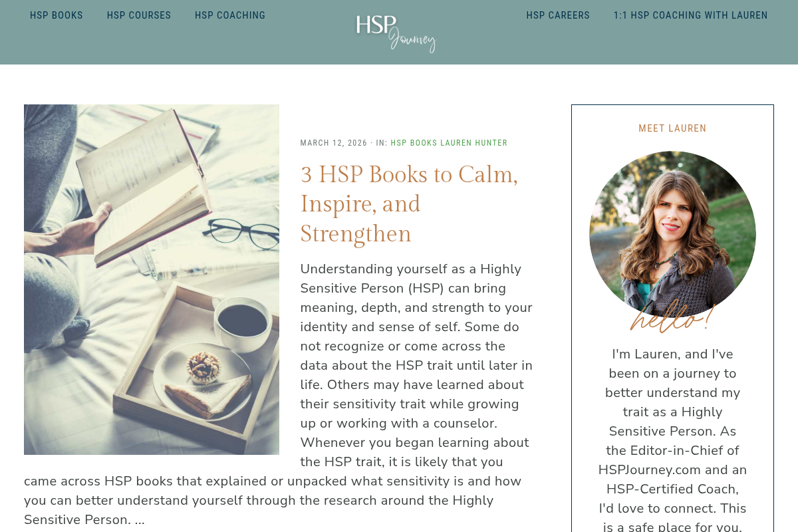
Task: Click the March 12, 2026 post date
Action: tap(334, 143)
